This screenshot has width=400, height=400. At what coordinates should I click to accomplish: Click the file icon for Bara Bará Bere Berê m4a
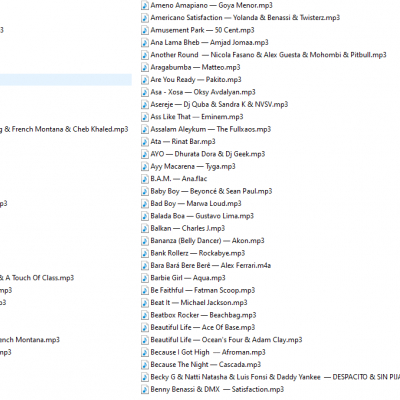click(x=145, y=266)
